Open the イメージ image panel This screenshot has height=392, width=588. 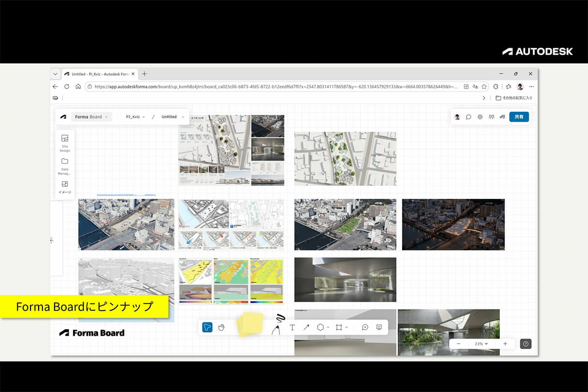pyautogui.click(x=65, y=187)
